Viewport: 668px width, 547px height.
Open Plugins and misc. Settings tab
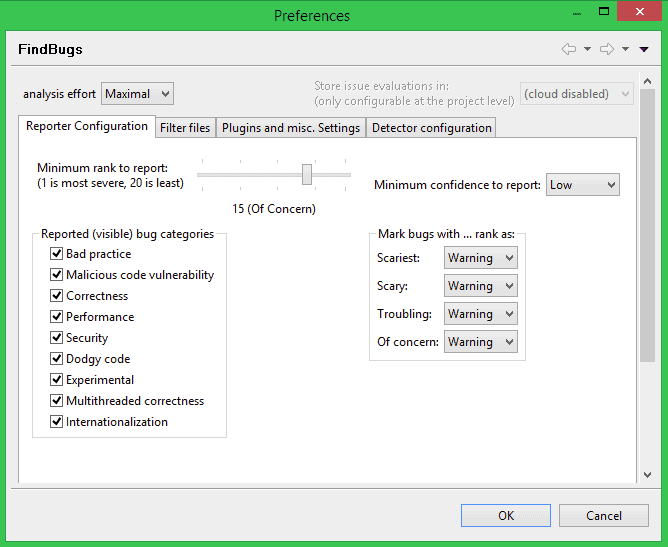(291, 128)
